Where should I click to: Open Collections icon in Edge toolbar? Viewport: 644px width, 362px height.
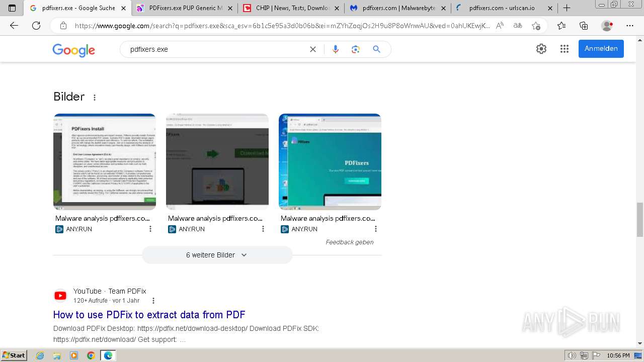click(584, 26)
